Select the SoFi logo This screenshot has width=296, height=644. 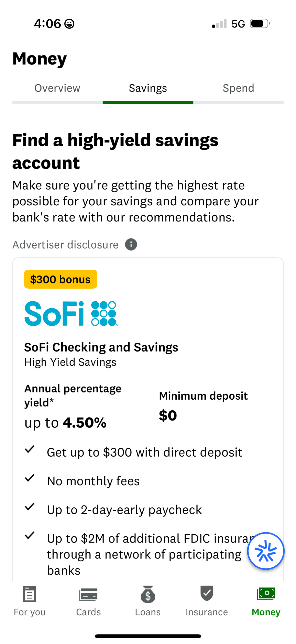(x=71, y=313)
